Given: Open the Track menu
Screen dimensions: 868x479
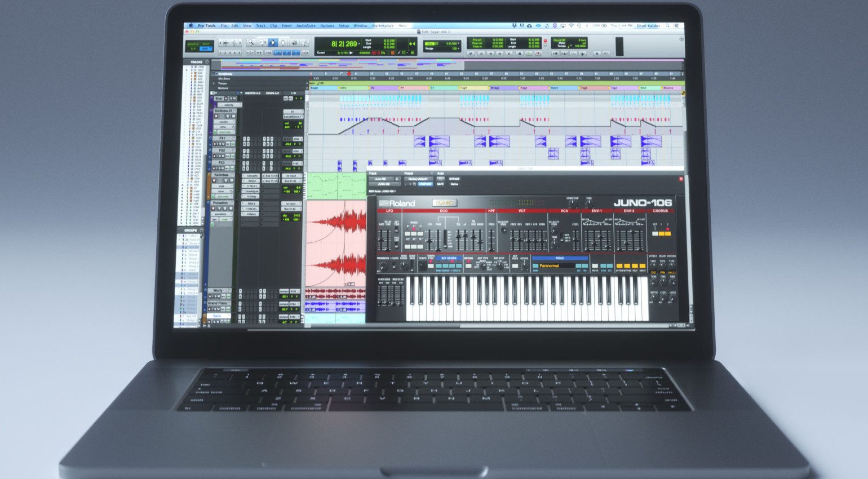Looking at the screenshot, I should point(260,25).
